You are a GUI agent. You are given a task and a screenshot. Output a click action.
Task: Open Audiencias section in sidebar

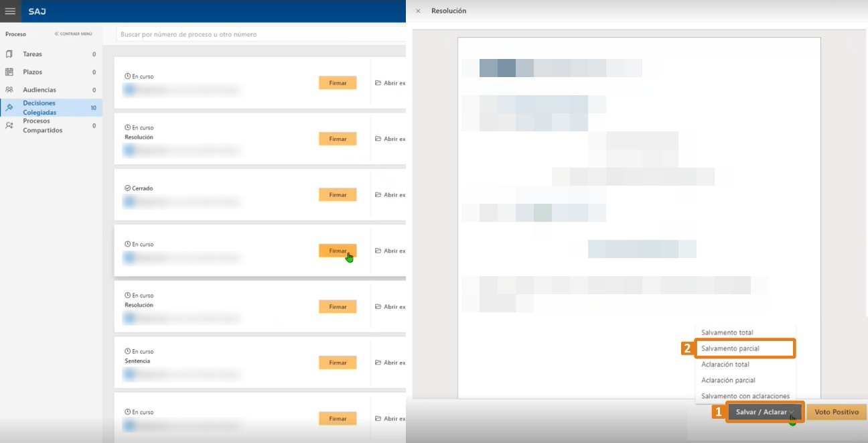51,90
